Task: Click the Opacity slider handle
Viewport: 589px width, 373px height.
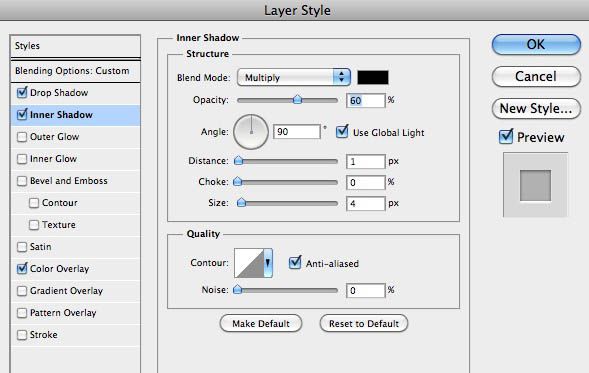Action: (x=297, y=100)
